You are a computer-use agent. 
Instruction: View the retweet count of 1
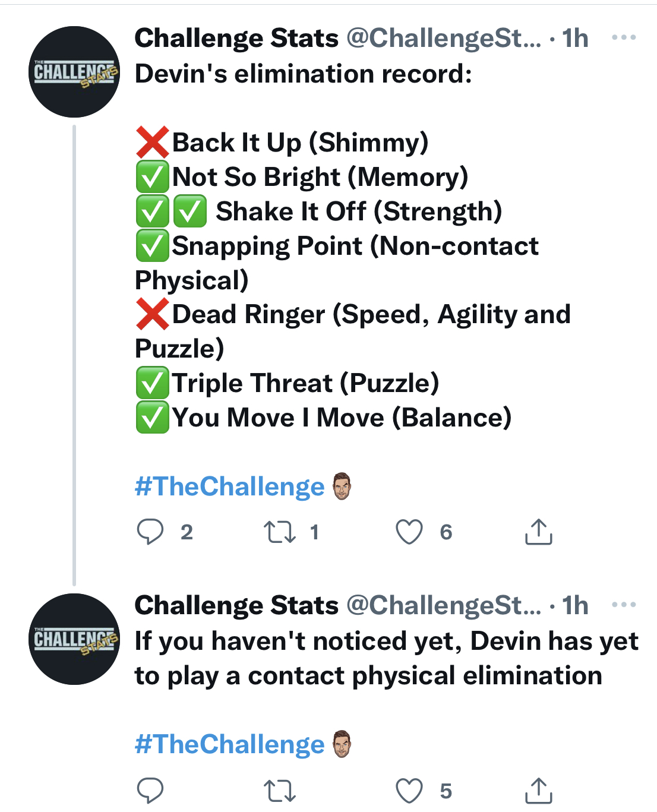click(x=314, y=532)
